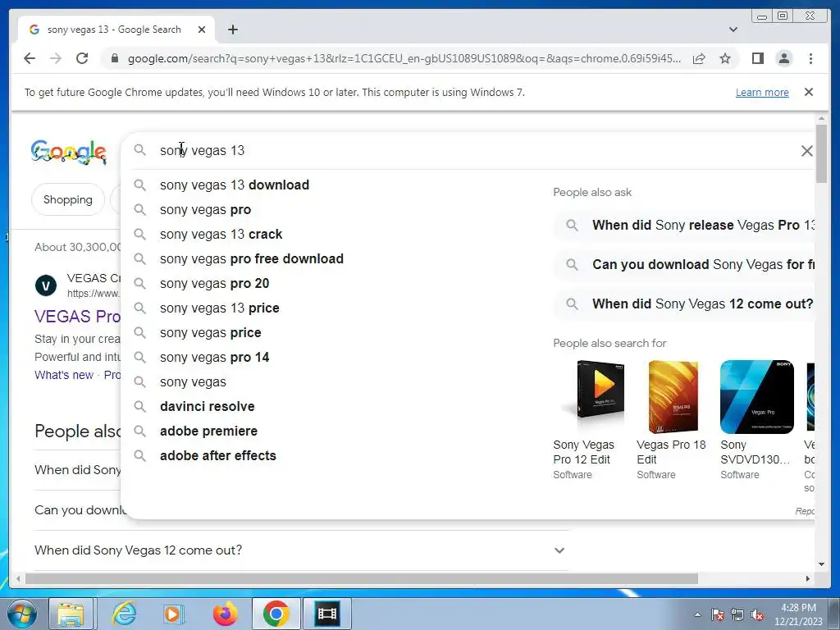840x630 pixels.
Task: Open the browser side panel icon
Action: (x=757, y=58)
